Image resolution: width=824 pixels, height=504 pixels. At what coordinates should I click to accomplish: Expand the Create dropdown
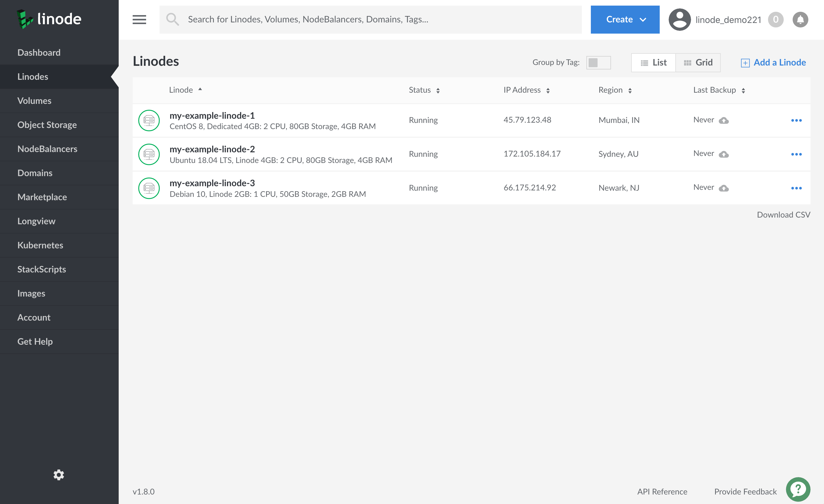coord(625,19)
